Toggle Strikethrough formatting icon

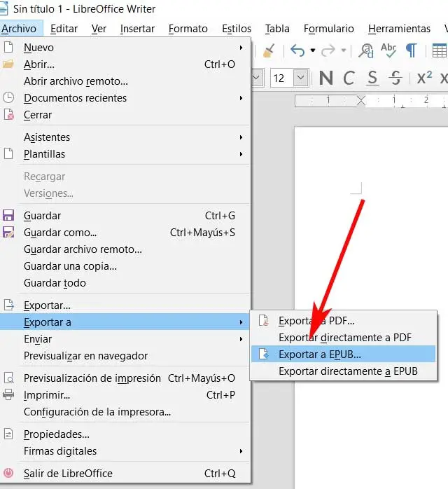pos(395,78)
